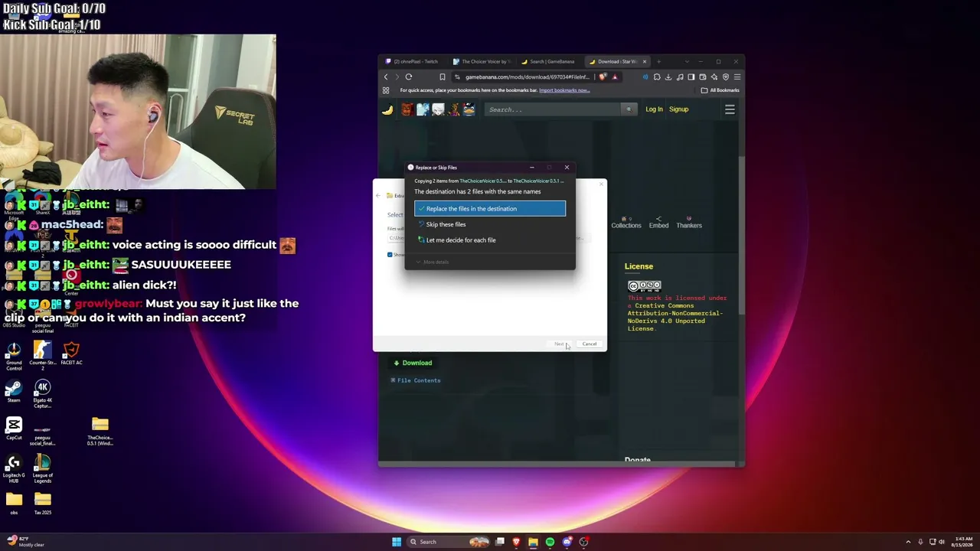
Task: Go to the GameBanana banana home logo
Action: tap(387, 109)
